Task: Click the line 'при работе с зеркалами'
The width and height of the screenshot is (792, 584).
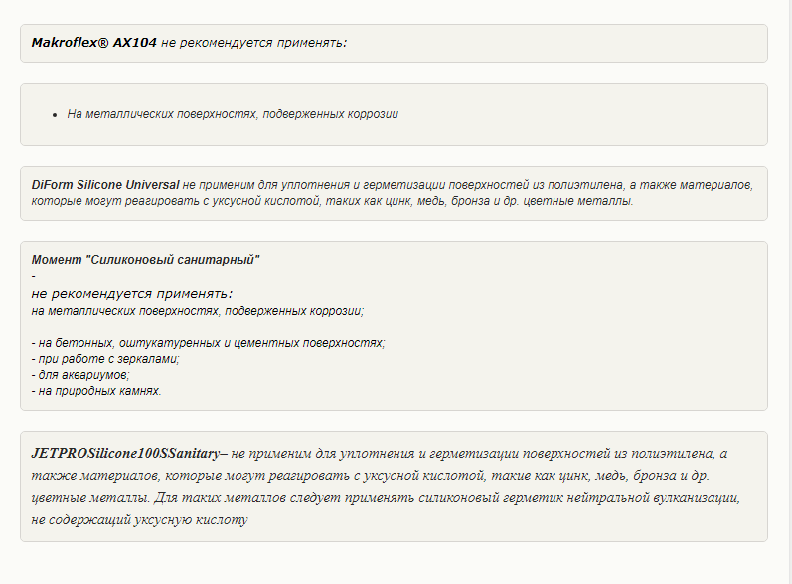Action: coord(106,359)
